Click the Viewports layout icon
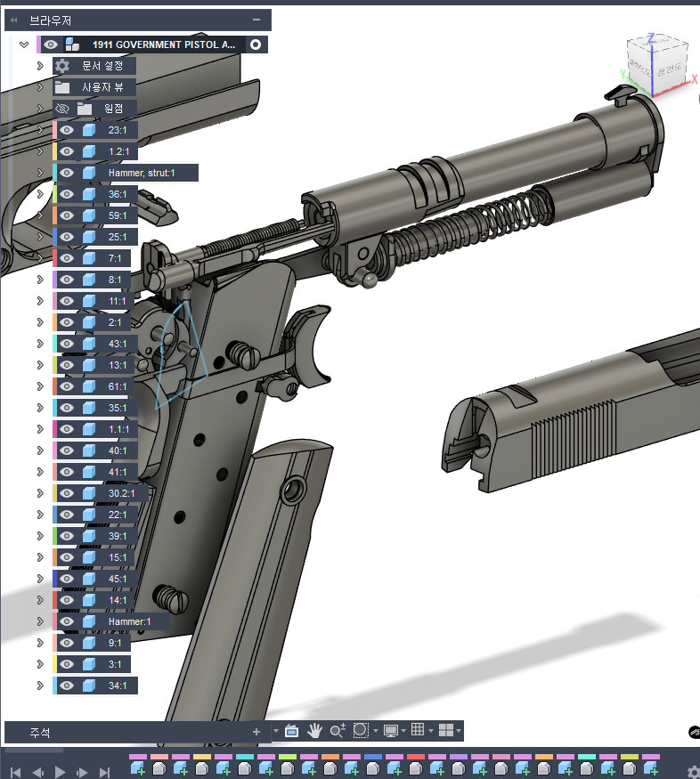The height and width of the screenshot is (779, 700). (446, 730)
